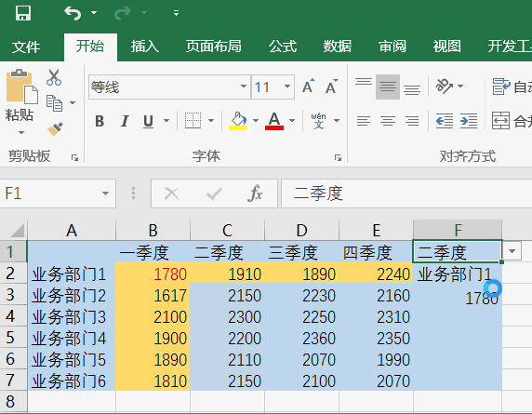Click the Increase Font Size icon

[x=309, y=87]
